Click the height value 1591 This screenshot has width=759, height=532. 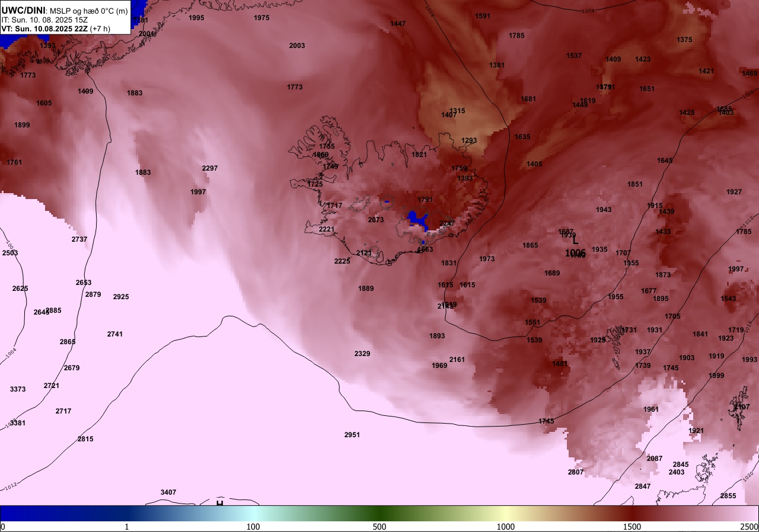pyautogui.click(x=483, y=16)
